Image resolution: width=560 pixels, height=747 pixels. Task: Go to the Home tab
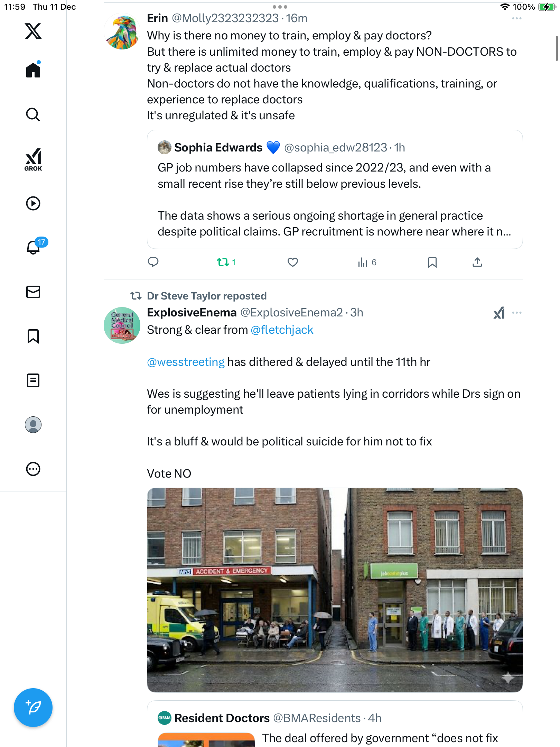pyautogui.click(x=33, y=70)
